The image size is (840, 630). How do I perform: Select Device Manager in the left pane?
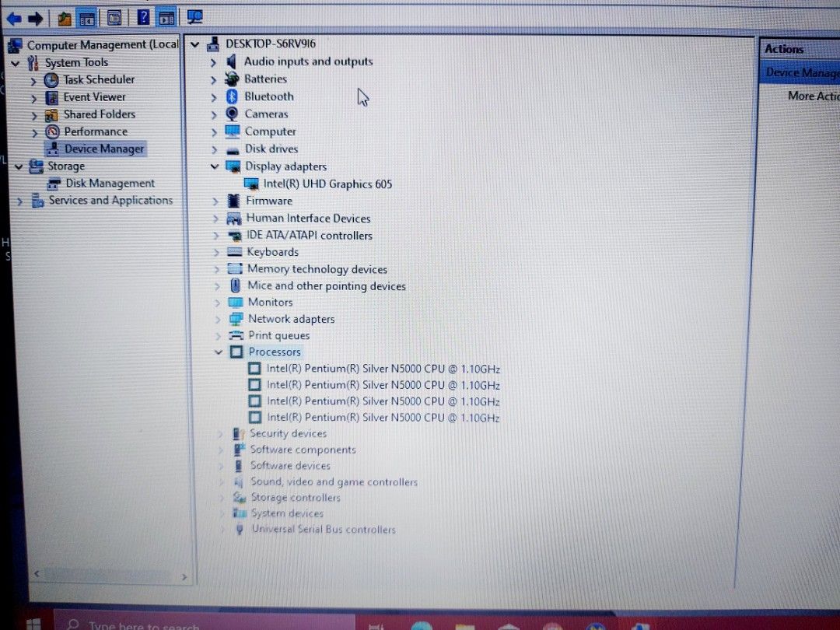click(x=102, y=149)
